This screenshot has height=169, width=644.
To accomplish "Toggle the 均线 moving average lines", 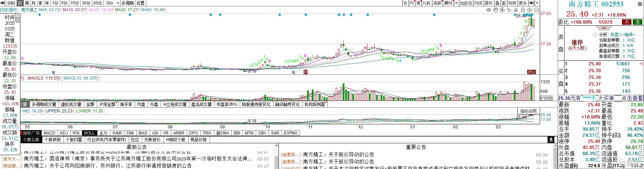I will click(478, 3).
